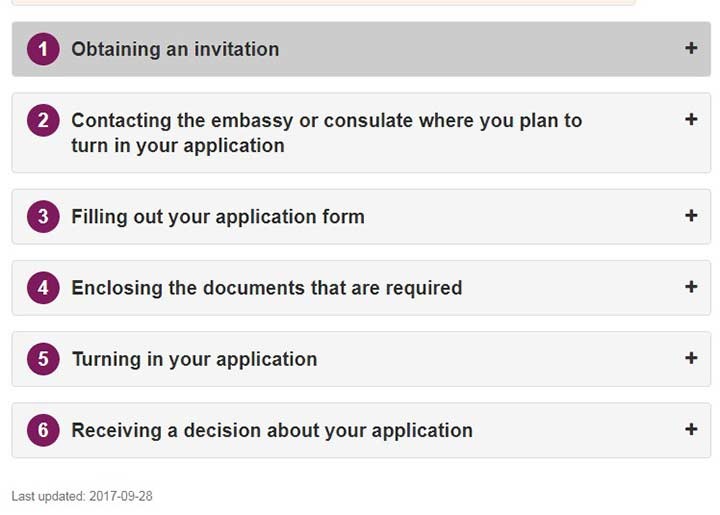This screenshot has width=720, height=515.
Task: Open Turning in your application title
Action: point(195,359)
